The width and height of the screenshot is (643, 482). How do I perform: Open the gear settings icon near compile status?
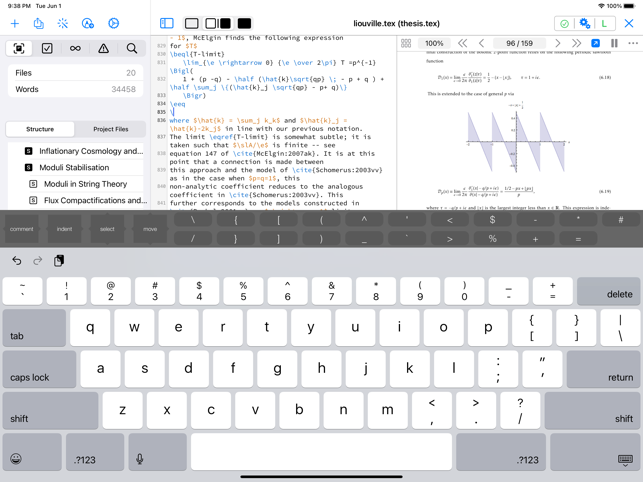pyautogui.click(x=585, y=23)
